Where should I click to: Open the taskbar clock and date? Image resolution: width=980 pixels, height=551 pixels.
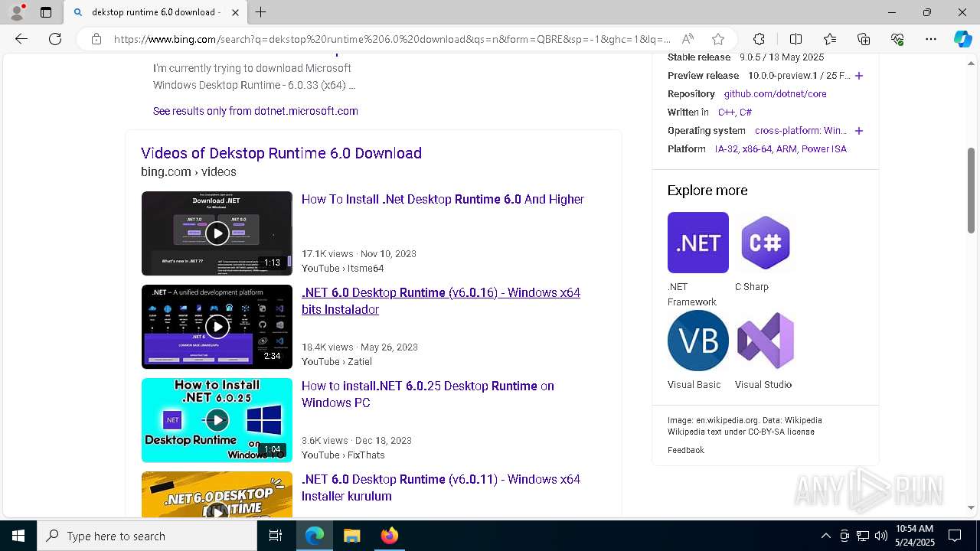coord(915,536)
